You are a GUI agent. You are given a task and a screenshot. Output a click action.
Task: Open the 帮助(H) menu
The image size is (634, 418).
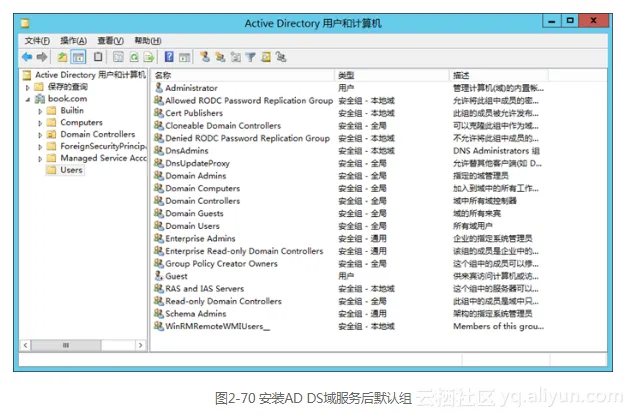click(148, 41)
